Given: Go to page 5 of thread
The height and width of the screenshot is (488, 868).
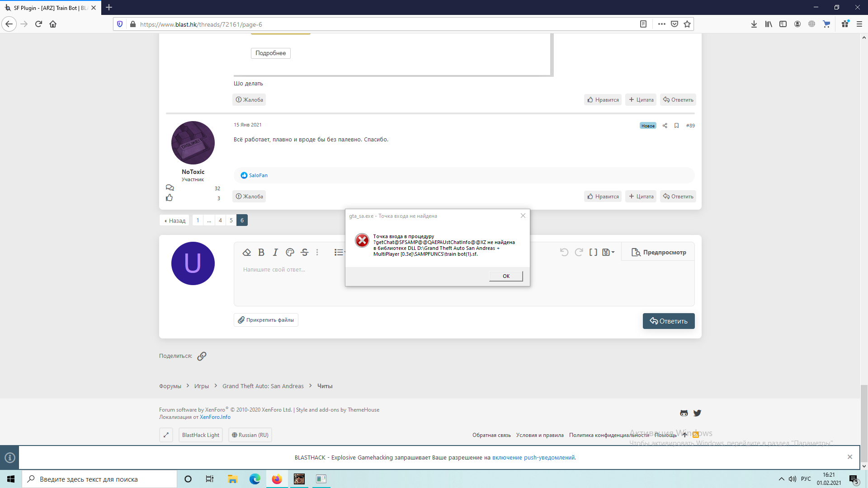Looking at the screenshot, I should point(231,220).
